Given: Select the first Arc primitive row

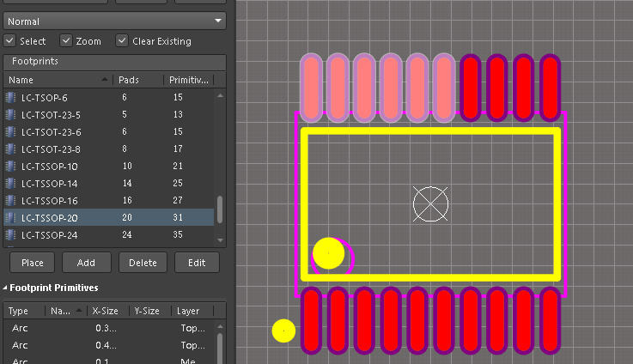Looking at the screenshot, I should [x=108, y=328].
